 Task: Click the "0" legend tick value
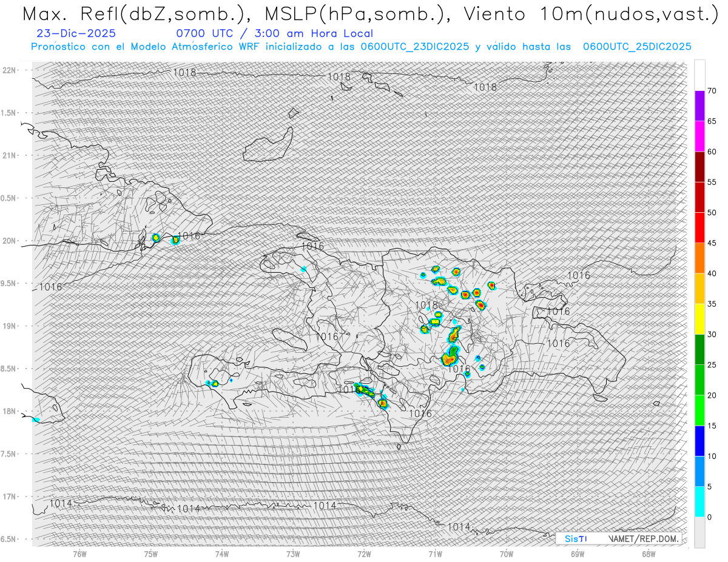click(710, 517)
